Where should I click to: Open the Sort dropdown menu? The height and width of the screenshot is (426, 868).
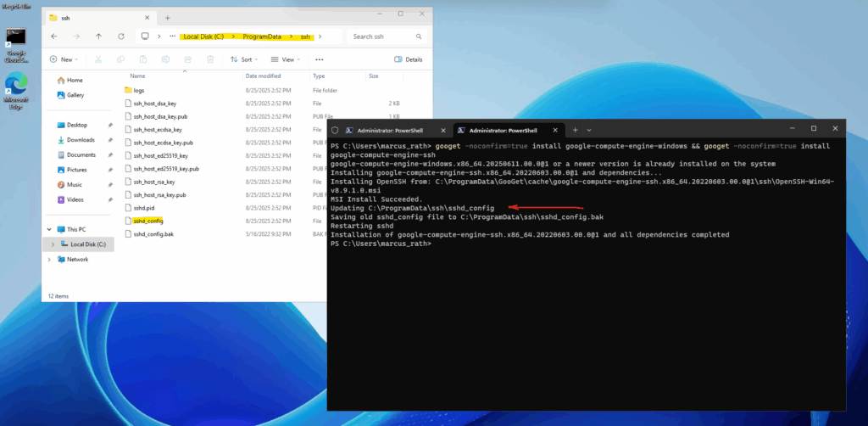[243, 59]
